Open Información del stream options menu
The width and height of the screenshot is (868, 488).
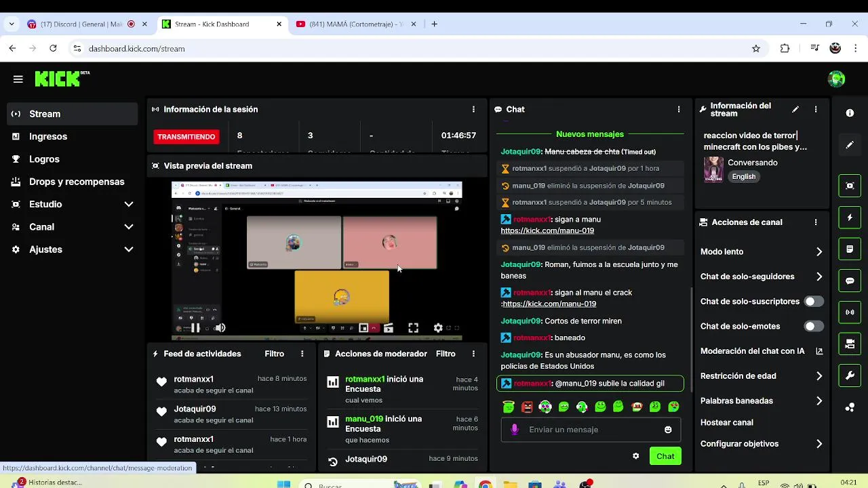click(x=816, y=109)
